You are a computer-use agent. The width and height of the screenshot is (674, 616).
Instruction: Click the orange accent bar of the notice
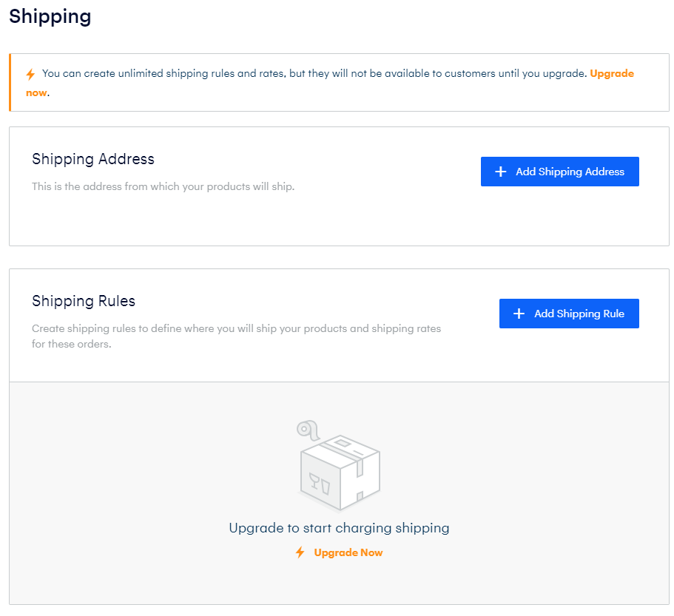tap(10, 83)
